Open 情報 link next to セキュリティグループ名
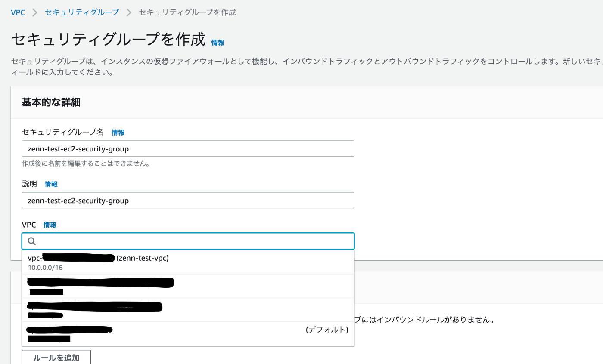Image resolution: width=603 pixels, height=364 pixels. click(x=118, y=133)
